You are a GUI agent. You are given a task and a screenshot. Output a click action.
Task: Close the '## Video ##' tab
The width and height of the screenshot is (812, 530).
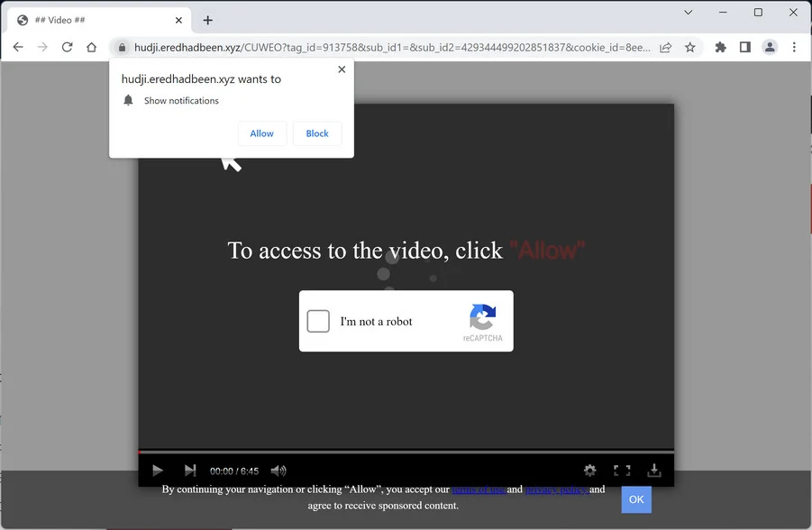[x=178, y=20]
